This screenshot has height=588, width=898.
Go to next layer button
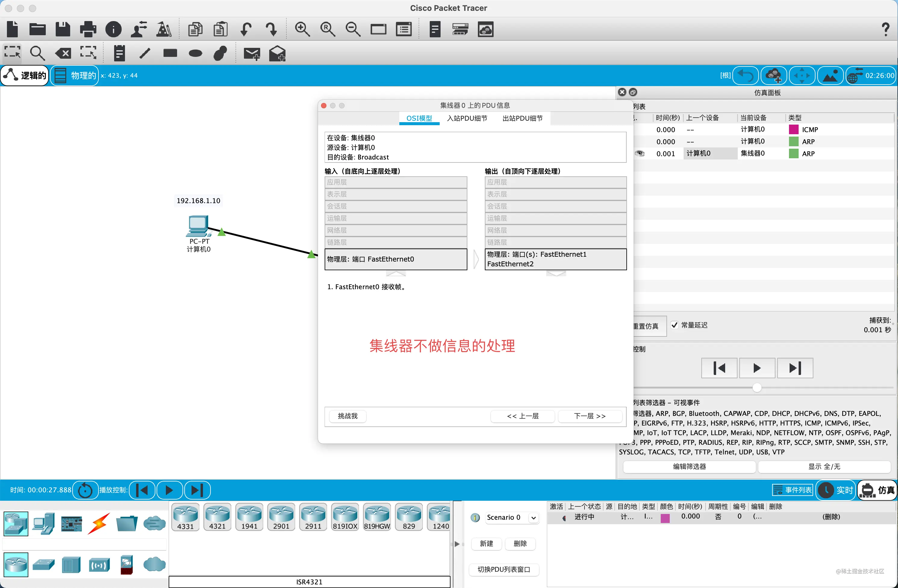point(590,416)
